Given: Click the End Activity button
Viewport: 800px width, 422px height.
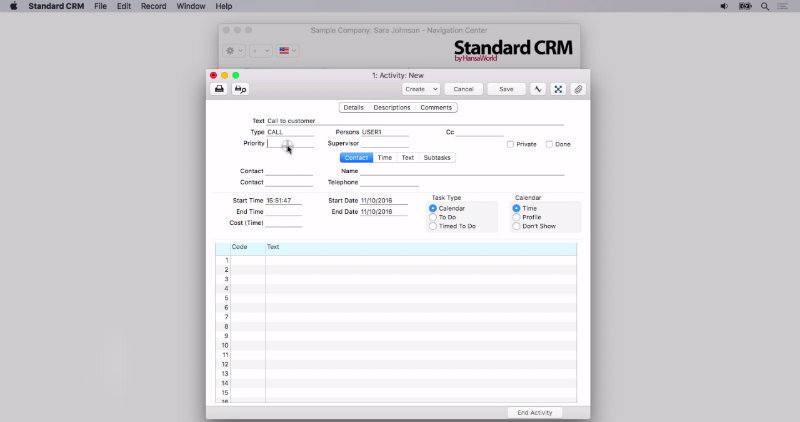Looking at the screenshot, I should tap(534, 412).
